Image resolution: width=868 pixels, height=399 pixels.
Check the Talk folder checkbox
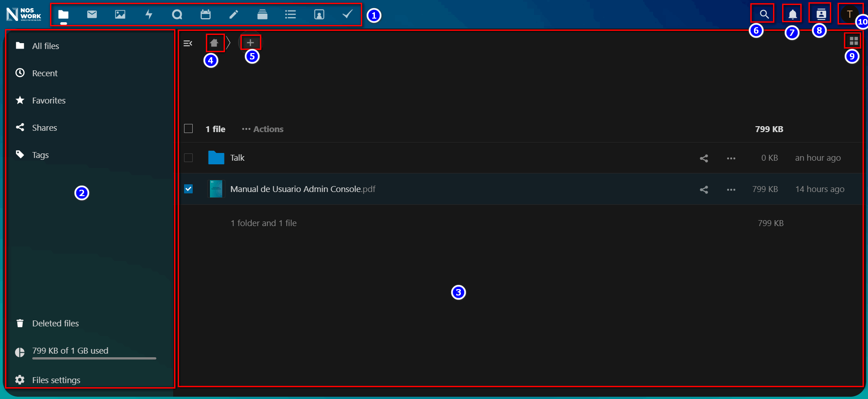188,158
